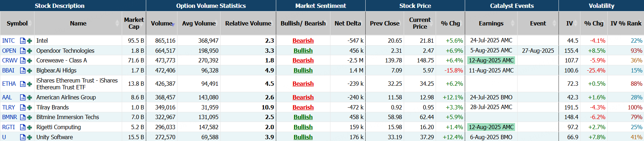Open the document icon beside RGTI

click(x=23, y=127)
